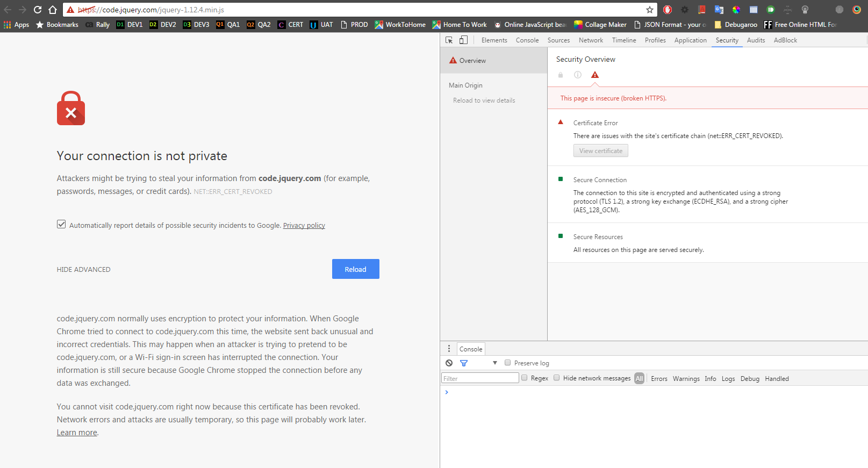Activate DevTools inspect element picker

pyautogui.click(x=449, y=40)
